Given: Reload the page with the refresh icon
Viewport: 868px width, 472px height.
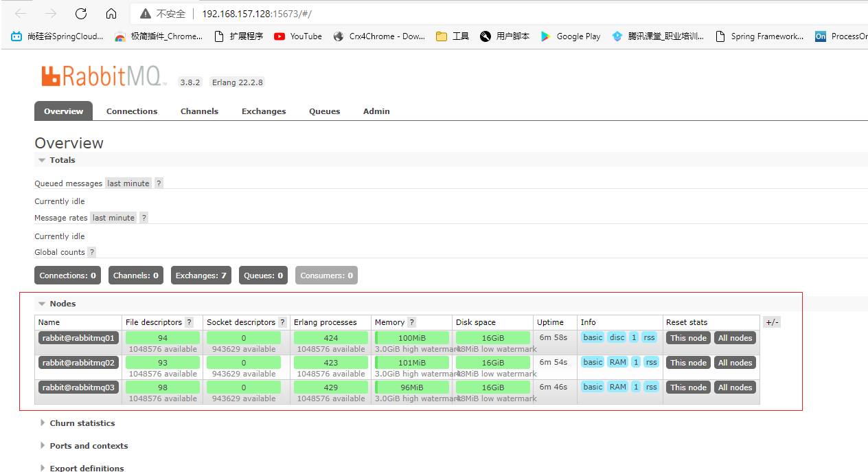Looking at the screenshot, I should 81,14.
